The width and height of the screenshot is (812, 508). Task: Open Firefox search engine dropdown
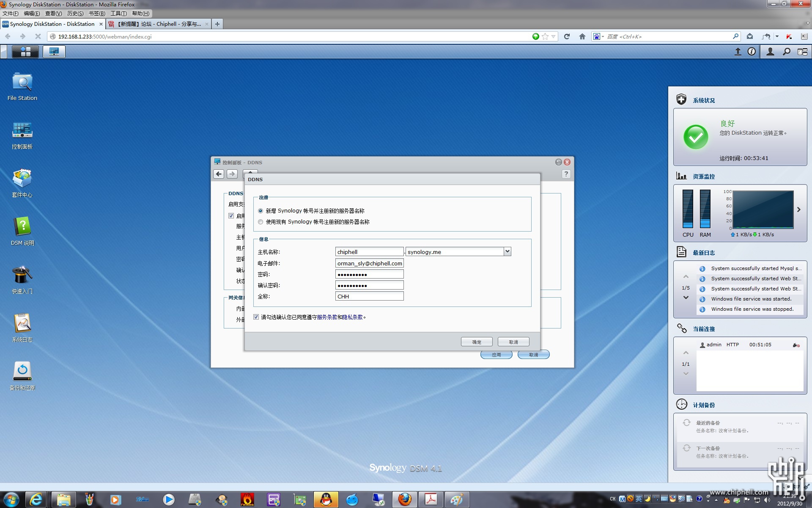point(598,36)
